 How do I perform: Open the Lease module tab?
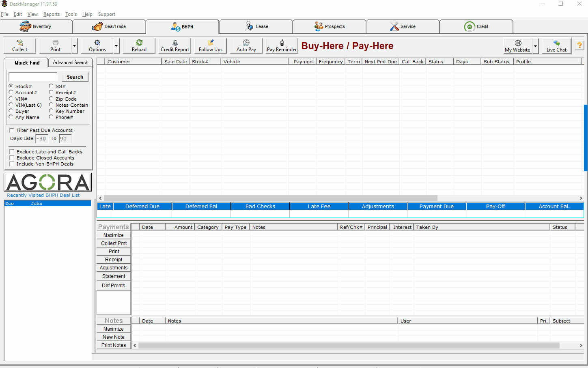tap(256, 26)
